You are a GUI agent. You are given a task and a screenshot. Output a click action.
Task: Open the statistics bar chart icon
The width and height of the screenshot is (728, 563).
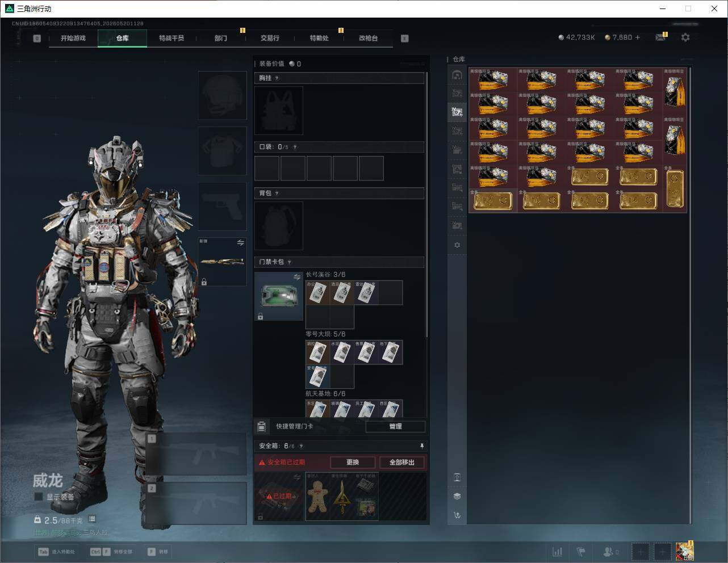[x=558, y=552]
